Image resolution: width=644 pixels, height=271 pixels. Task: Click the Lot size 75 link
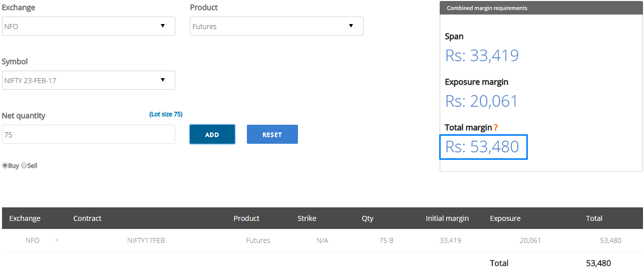pyautogui.click(x=166, y=114)
